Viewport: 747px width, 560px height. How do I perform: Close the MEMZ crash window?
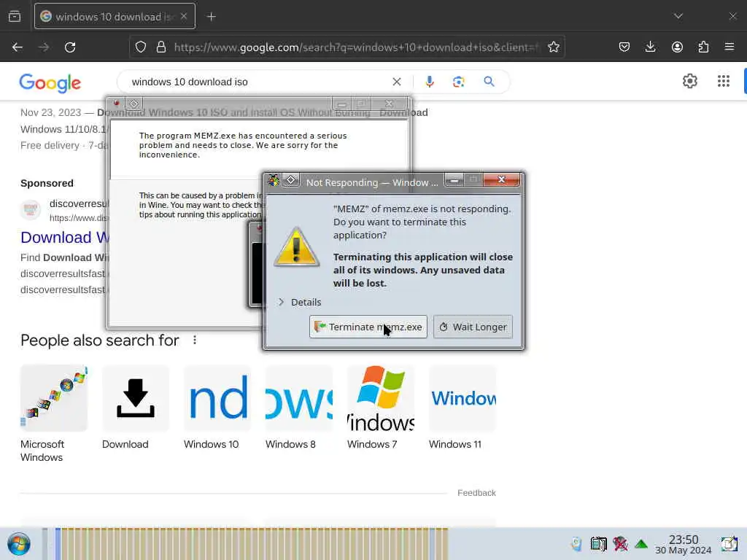tap(389, 104)
